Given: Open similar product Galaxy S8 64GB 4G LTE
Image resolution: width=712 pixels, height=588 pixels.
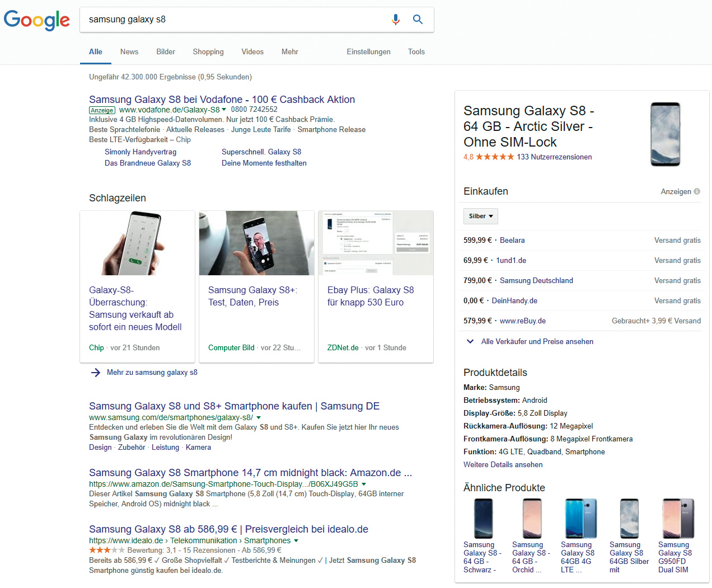Looking at the screenshot, I should pyautogui.click(x=579, y=536).
